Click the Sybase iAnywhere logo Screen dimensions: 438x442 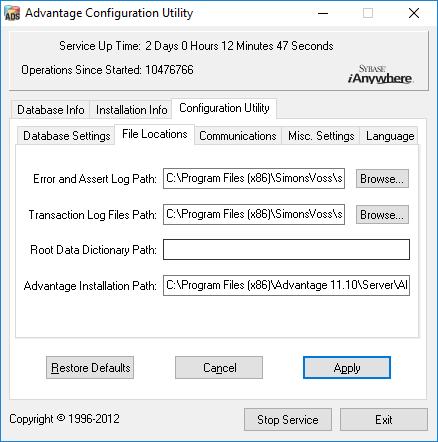point(380,75)
